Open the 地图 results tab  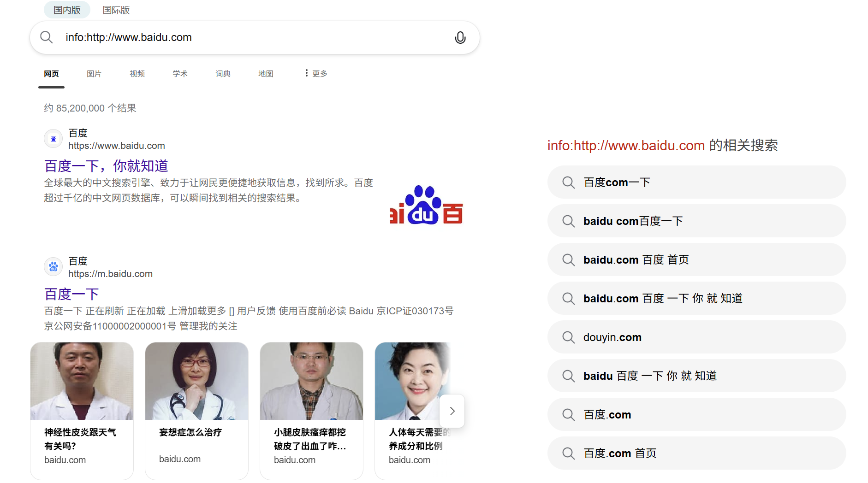(x=266, y=74)
